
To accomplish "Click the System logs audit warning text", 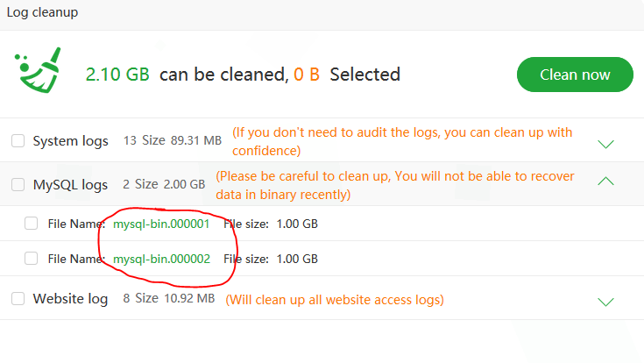I will click(402, 140).
